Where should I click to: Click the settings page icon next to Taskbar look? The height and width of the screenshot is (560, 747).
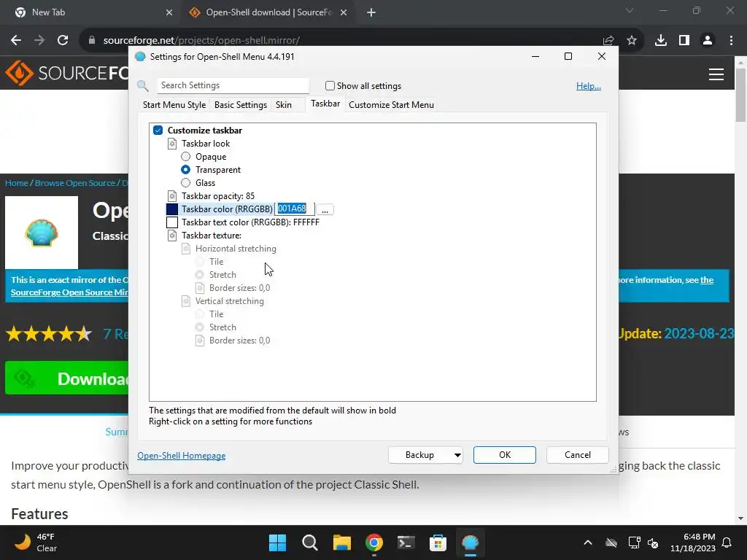tap(172, 144)
